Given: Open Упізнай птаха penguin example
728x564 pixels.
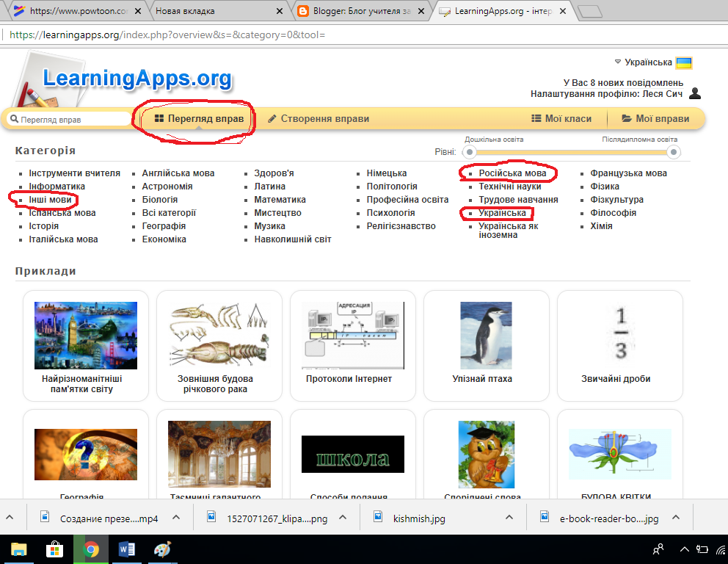Looking at the screenshot, I should point(487,346).
